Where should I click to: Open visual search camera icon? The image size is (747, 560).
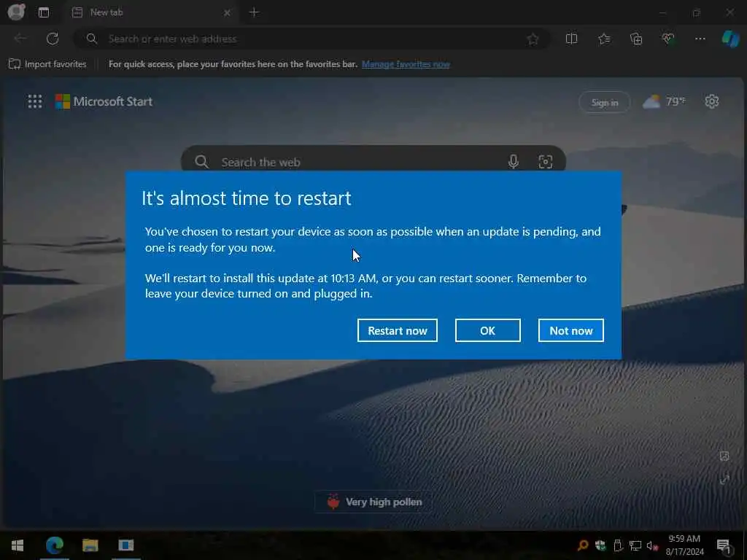tap(546, 162)
